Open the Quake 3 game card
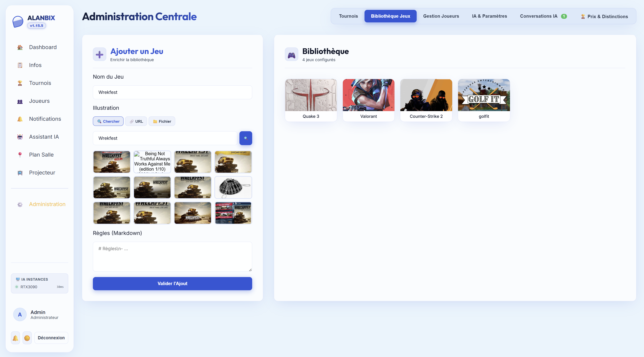The image size is (644, 357). (x=311, y=100)
